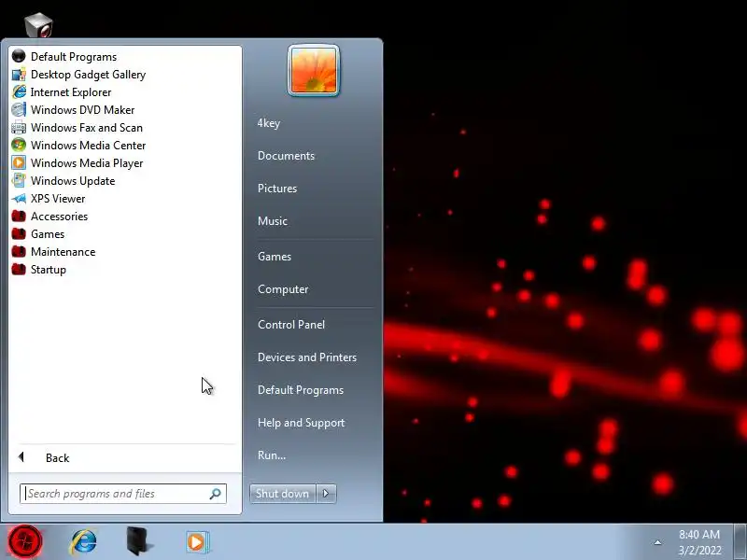Open the 4key user folder
747x560 pixels.
269,123
